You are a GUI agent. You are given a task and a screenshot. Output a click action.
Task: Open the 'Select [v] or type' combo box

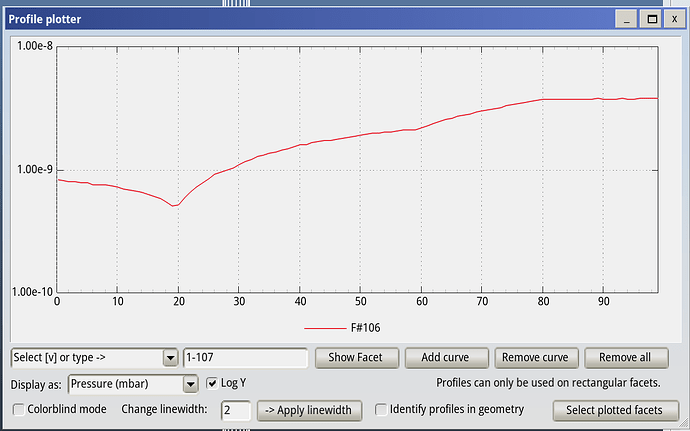pos(94,358)
